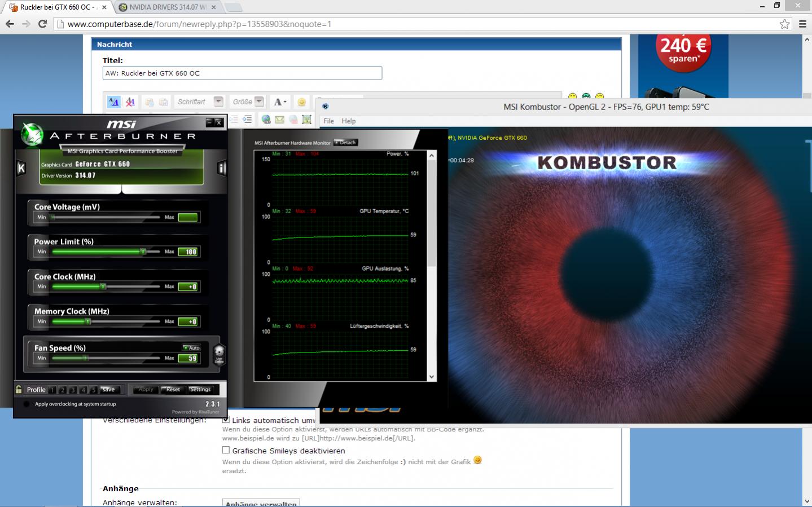
Task: Bookmark page with the star icon
Action: point(784,24)
